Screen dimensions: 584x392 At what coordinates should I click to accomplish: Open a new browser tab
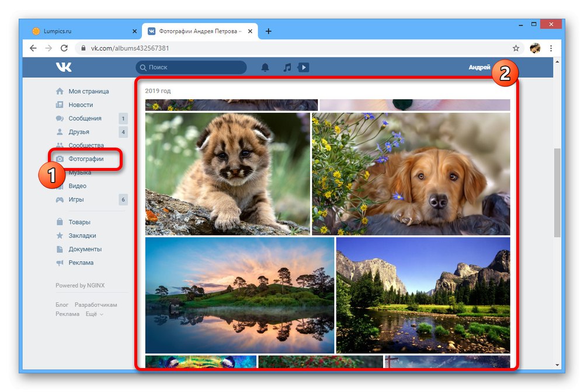coord(268,32)
